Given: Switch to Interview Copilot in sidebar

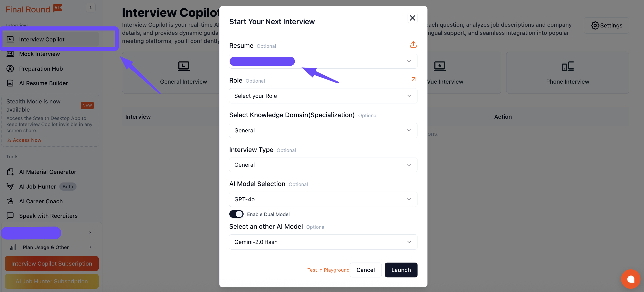Looking at the screenshot, I should [x=42, y=39].
